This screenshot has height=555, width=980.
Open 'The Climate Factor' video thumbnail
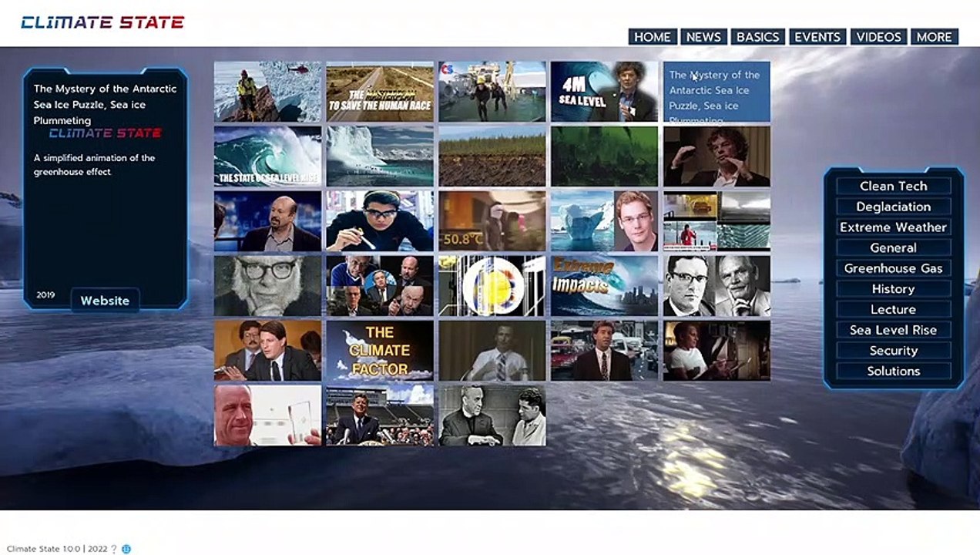(380, 351)
